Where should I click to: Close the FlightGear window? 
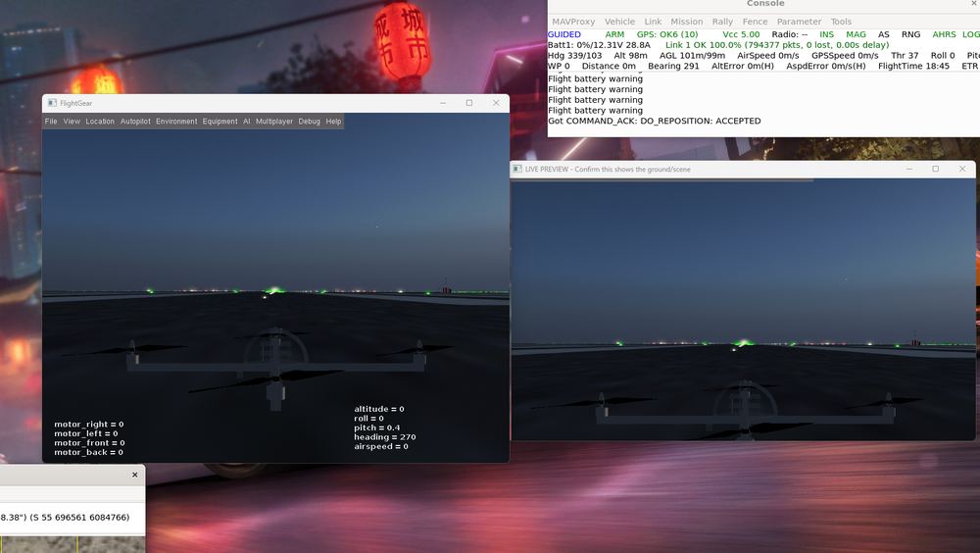[496, 103]
